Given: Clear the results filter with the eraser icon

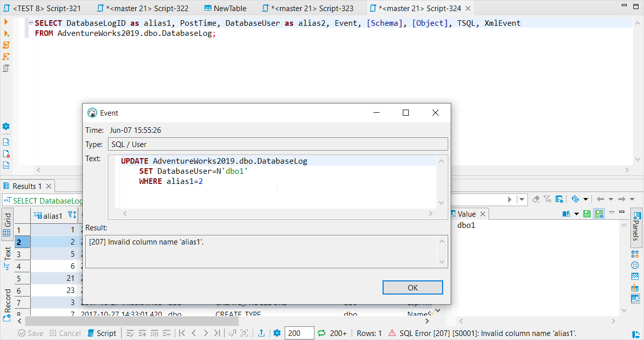Looking at the screenshot, I should coord(536,199).
